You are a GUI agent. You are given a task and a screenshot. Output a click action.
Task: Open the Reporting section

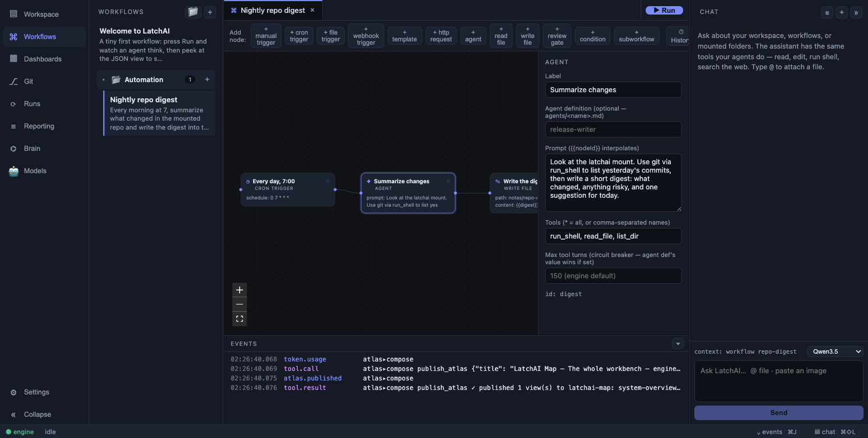[44, 126]
